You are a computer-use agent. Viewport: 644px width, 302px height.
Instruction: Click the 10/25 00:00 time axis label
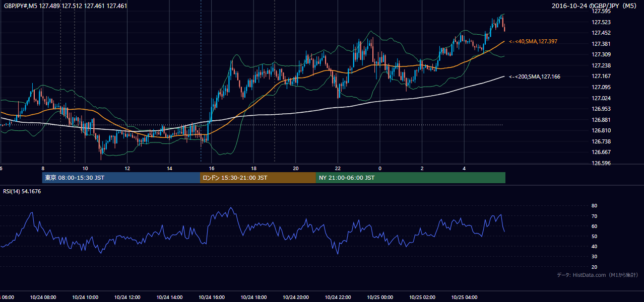click(380, 297)
